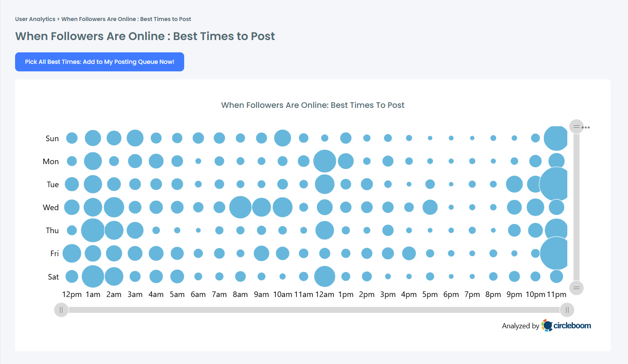Select the Monday 1pm bubble

coord(346,161)
